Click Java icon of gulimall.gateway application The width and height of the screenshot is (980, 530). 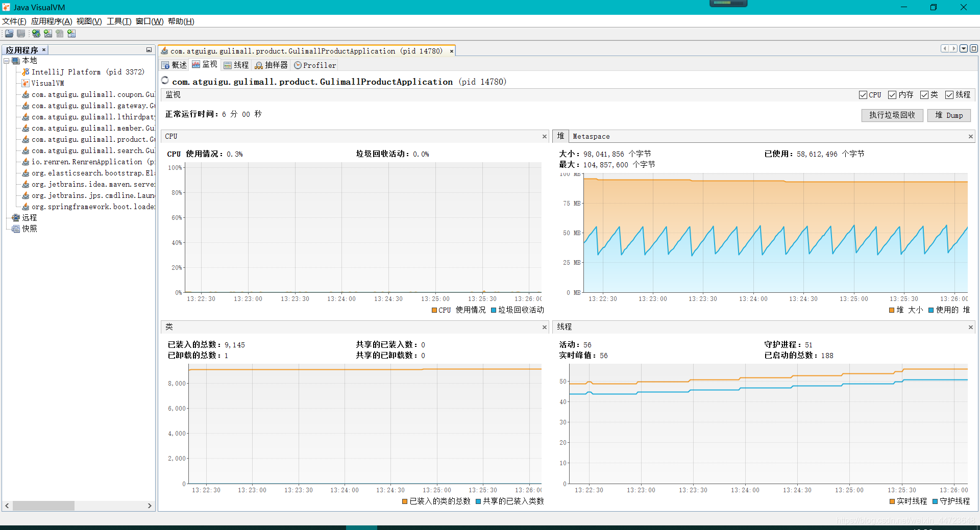click(26, 106)
